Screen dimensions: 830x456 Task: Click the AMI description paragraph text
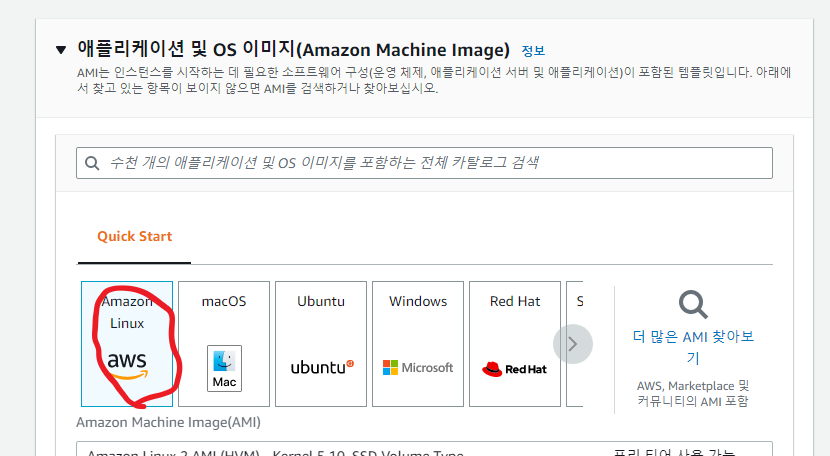pos(434,80)
